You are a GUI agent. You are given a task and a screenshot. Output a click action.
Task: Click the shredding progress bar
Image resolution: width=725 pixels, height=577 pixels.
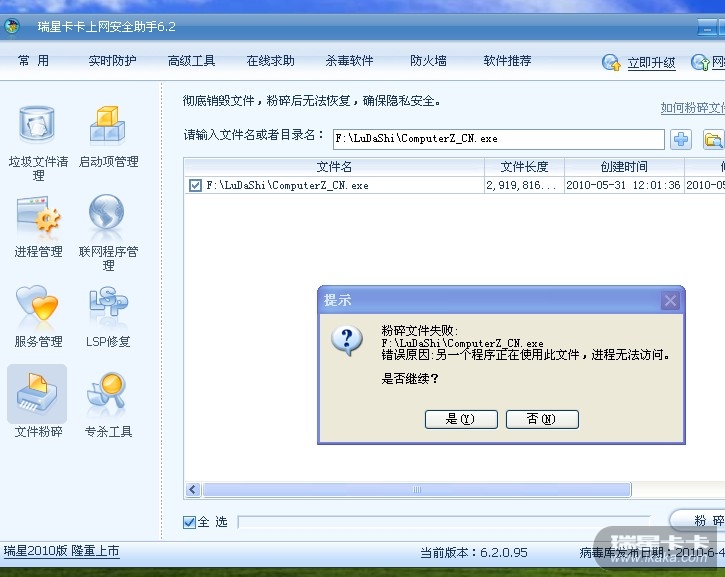(x=444, y=522)
